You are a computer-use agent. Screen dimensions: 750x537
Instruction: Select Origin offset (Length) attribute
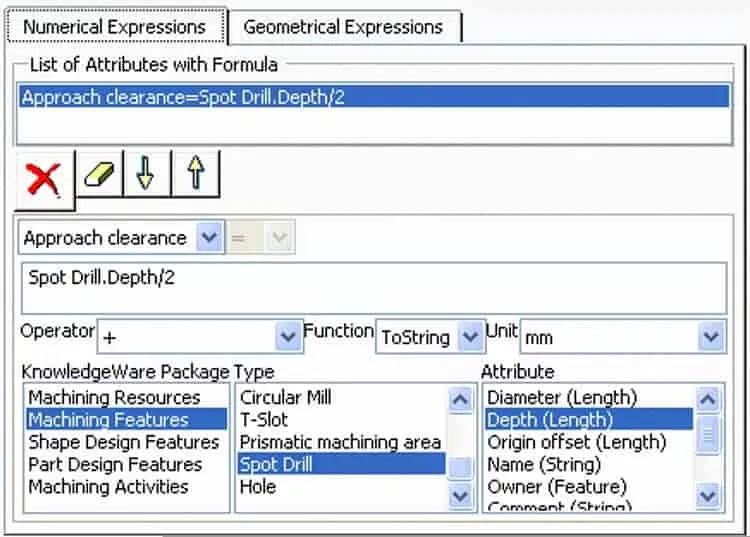(x=589, y=442)
